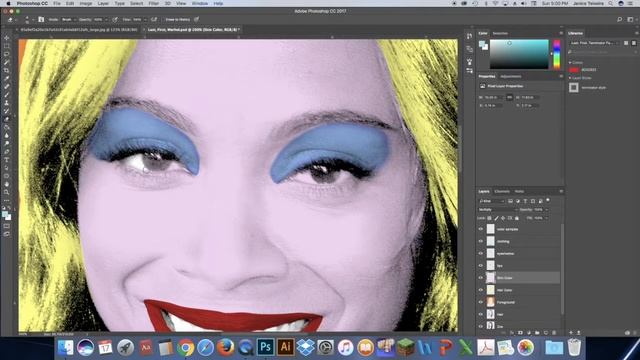Select the Hand tool
The height and width of the screenshot is (360, 640).
7,184
